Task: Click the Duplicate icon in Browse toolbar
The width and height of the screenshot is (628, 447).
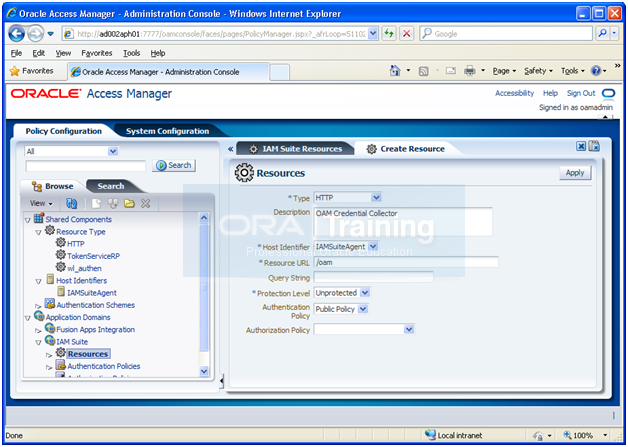Action: (113, 203)
